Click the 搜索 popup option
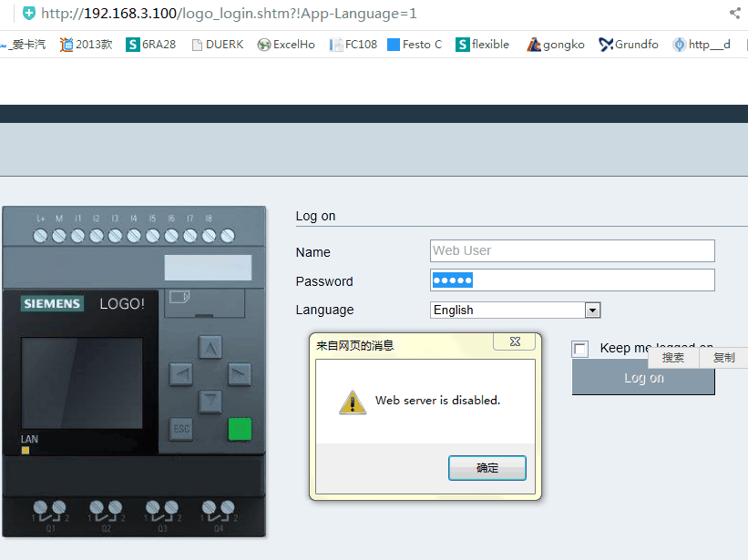The height and width of the screenshot is (560, 748). point(673,358)
